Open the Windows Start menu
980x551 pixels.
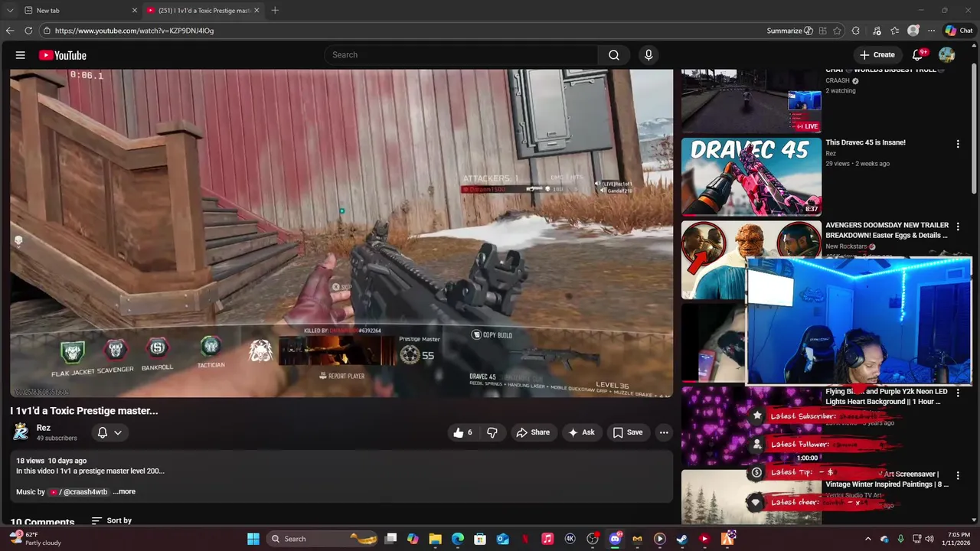(253, 539)
